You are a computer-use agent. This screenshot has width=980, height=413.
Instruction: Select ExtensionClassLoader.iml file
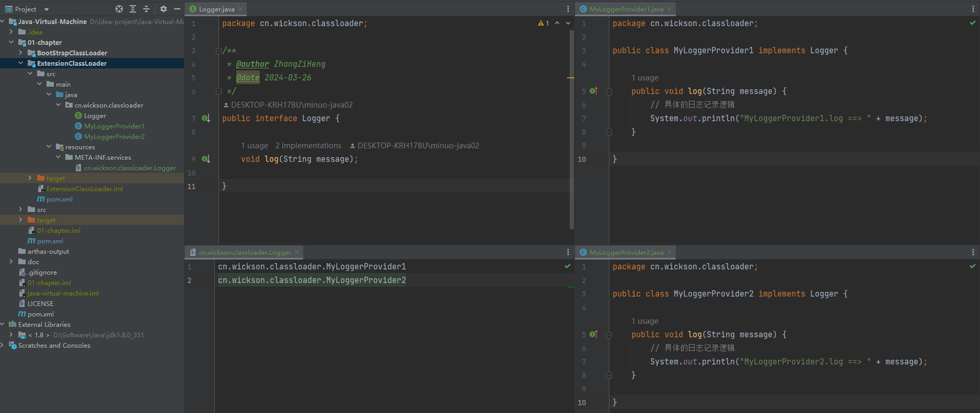click(x=84, y=188)
